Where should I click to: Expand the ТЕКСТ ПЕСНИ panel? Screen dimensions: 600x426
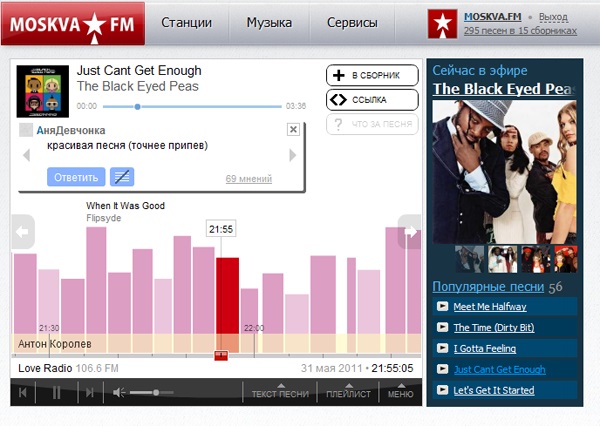[x=280, y=392]
